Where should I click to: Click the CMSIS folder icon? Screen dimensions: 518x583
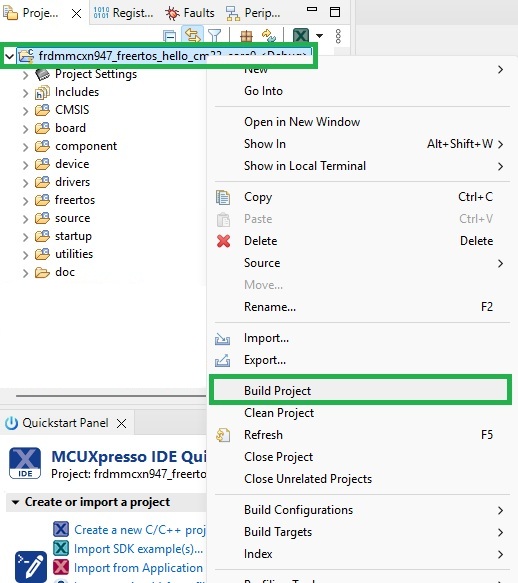pyautogui.click(x=42, y=110)
